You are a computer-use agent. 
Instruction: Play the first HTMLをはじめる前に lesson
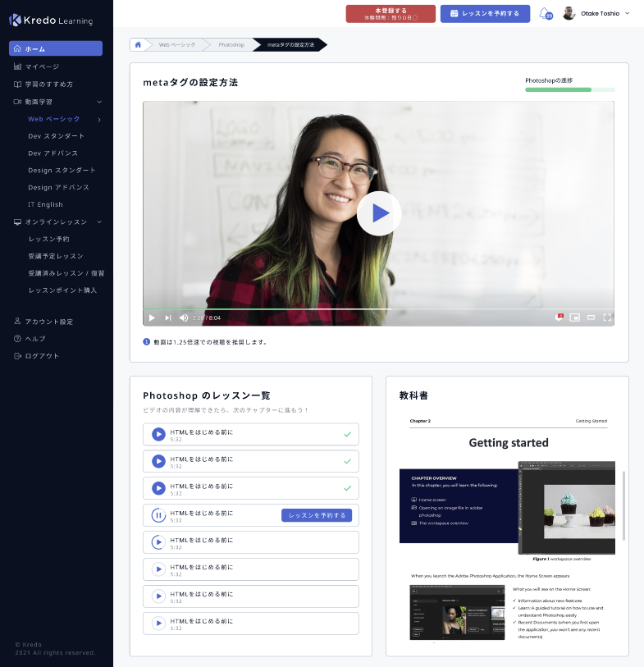click(158, 435)
